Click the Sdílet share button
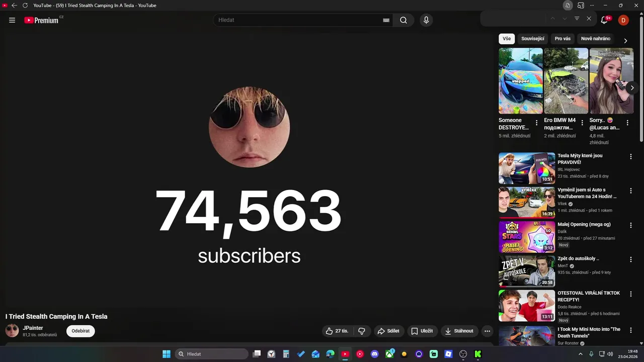 click(388, 331)
